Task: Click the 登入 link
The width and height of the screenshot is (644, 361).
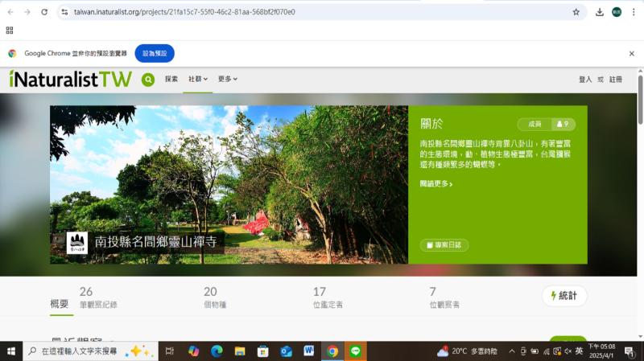Action: pos(585,79)
